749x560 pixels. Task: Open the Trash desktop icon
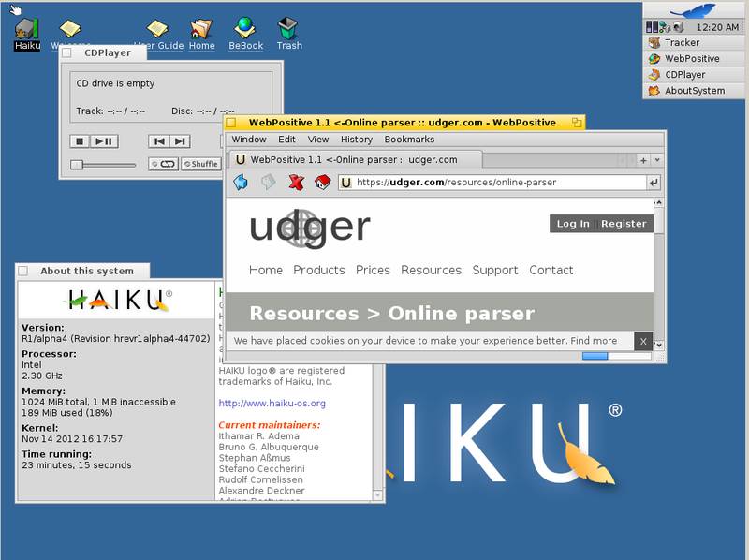pos(289,35)
